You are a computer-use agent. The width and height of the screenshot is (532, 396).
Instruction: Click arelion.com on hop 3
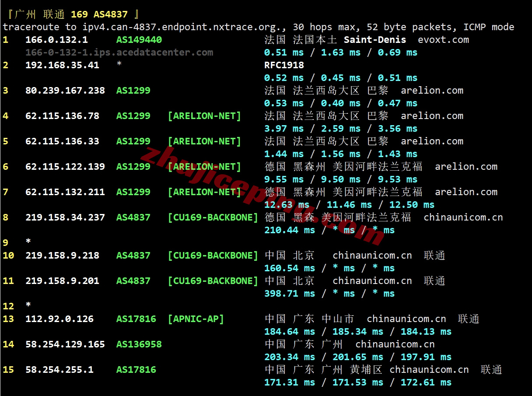432,91
